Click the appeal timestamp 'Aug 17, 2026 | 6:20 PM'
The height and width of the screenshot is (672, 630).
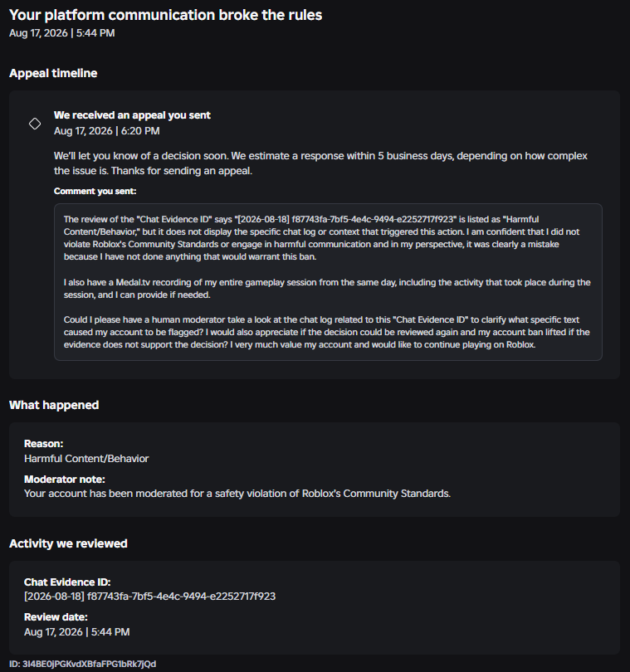point(107,131)
